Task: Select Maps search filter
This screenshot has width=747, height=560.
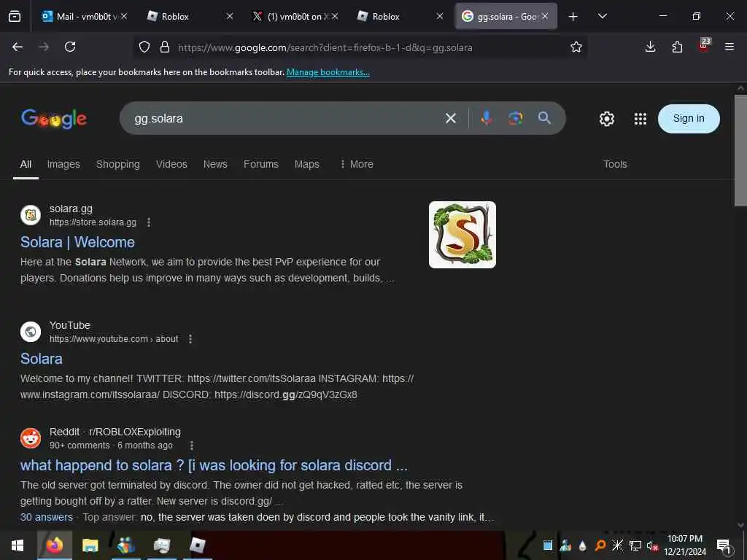Action: [x=307, y=164]
